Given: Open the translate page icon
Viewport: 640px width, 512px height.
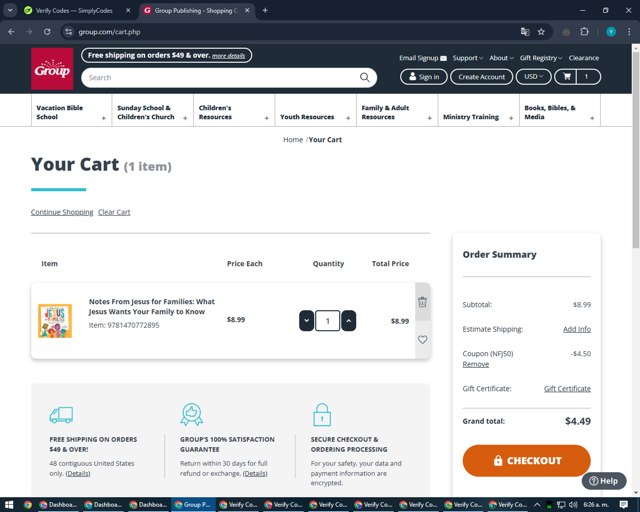Looking at the screenshot, I should (525, 32).
